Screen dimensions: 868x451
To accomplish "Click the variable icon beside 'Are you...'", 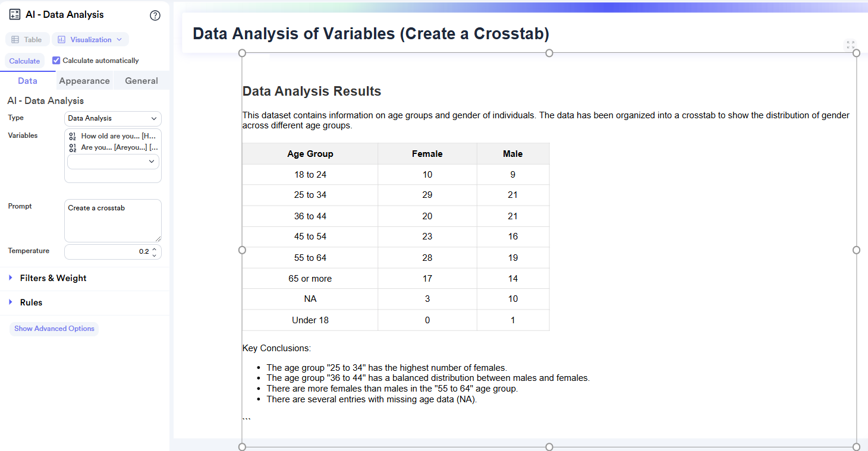I will 73,147.
